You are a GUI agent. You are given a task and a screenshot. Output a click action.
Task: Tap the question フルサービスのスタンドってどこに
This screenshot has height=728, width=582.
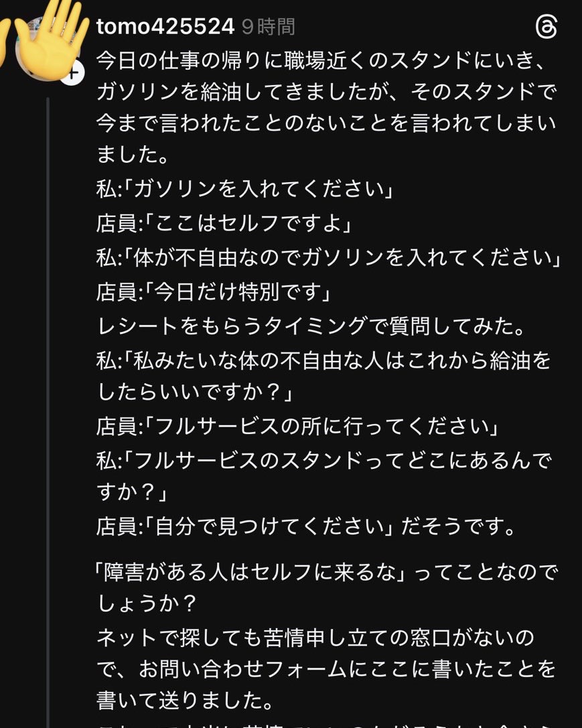[x=323, y=459]
